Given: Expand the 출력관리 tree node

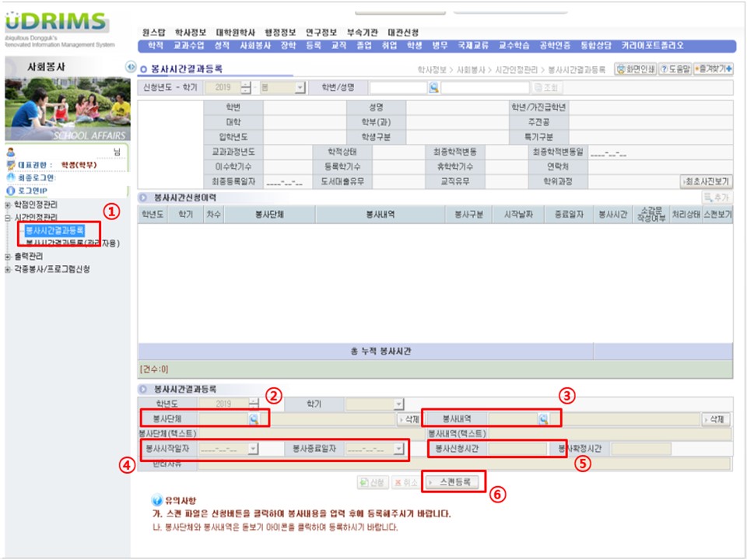Looking at the screenshot, I should coord(8,256).
